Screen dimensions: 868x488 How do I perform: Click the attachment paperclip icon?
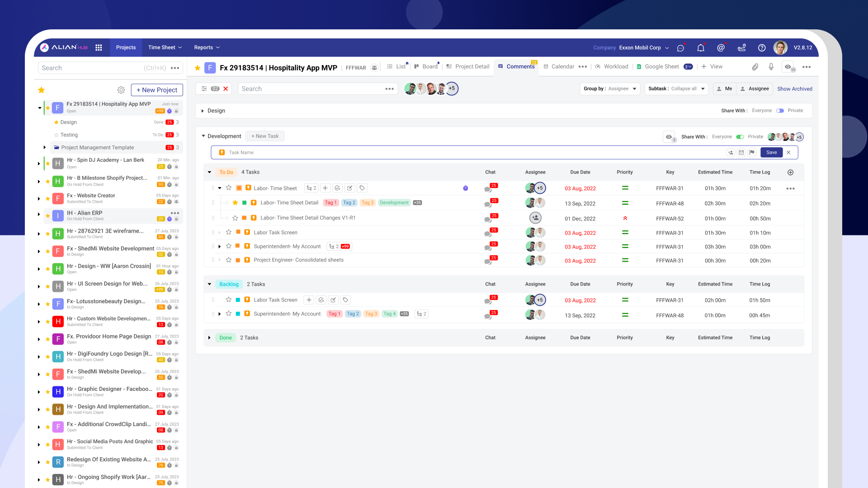(755, 67)
